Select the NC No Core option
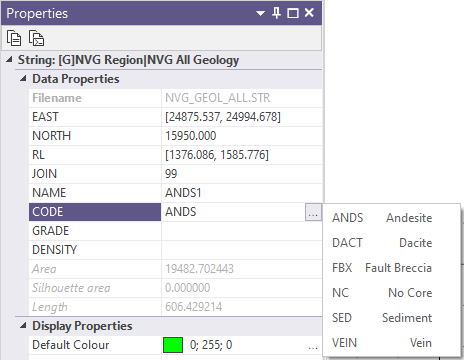The image size is (464, 360). coord(382,293)
